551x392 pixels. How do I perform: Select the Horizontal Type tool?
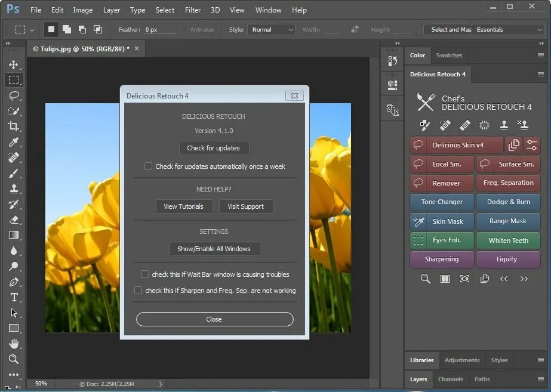[x=14, y=298]
